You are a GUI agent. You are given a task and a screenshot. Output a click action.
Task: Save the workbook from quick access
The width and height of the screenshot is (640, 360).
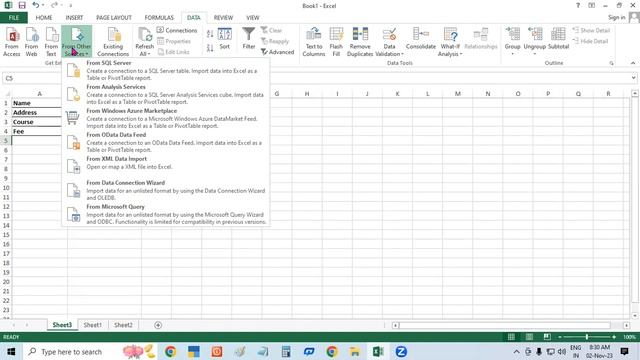pos(22,5)
